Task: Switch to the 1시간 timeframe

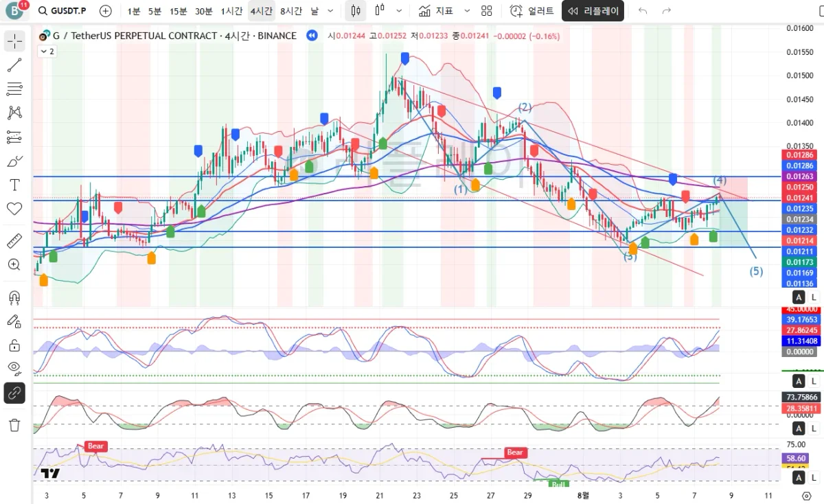Action: [x=233, y=11]
